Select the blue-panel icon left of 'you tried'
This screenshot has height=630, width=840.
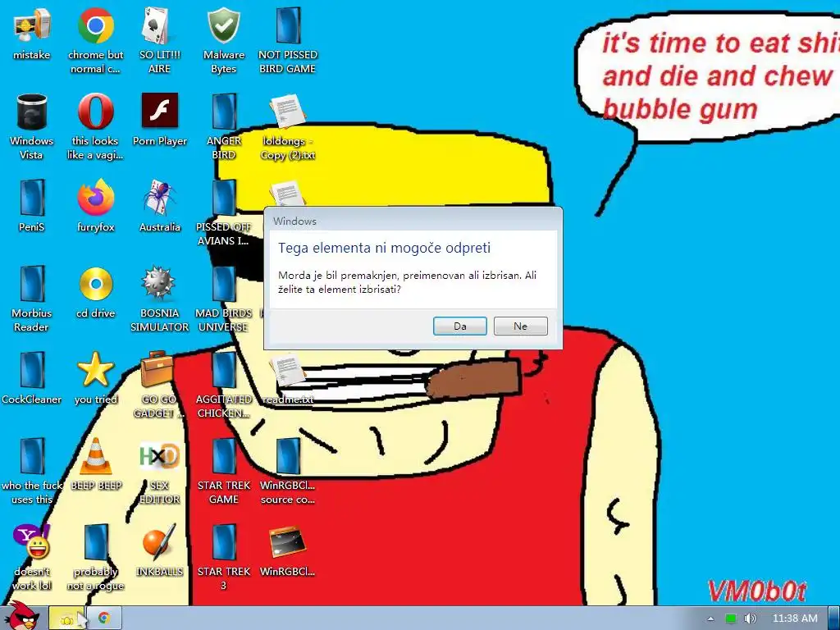(32, 378)
